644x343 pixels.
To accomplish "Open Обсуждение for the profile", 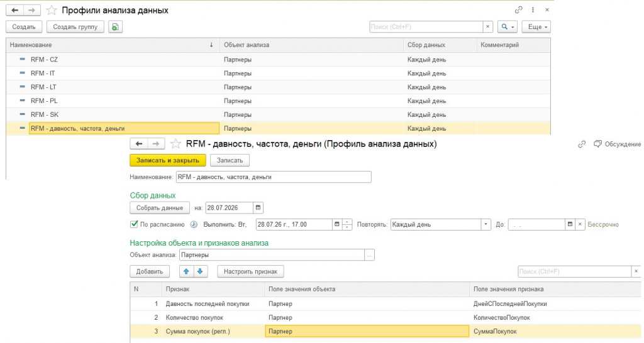I will (x=618, y=144).
